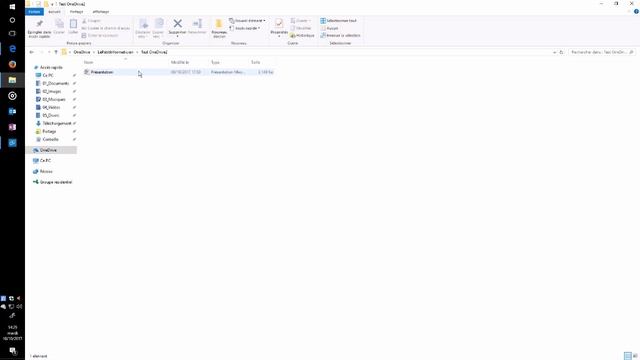Launch Firefox from the taskbar
The image size is (640, 360).
click(x=12, y=64)
